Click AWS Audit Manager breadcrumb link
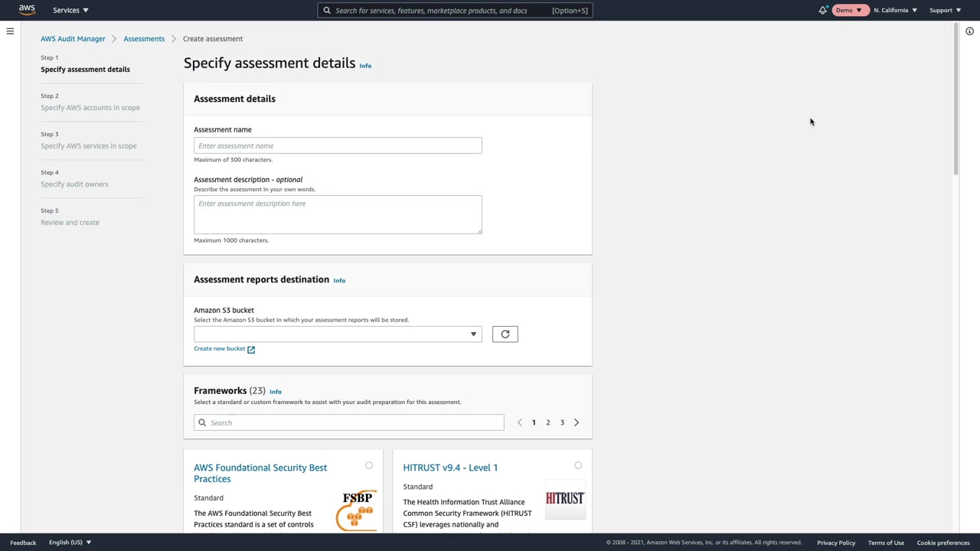This screenshot has width=980, height=551. [x=73, y=39]
